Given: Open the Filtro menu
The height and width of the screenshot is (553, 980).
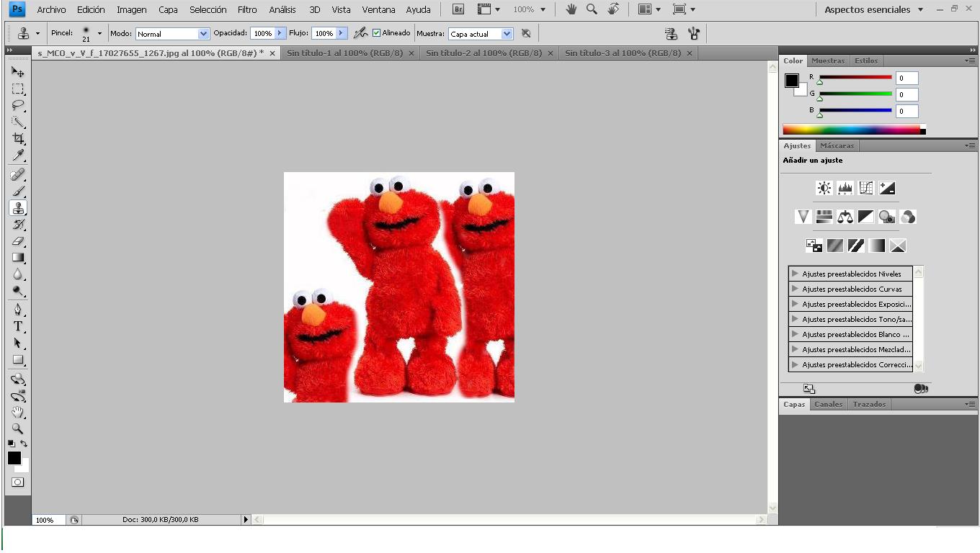Looking at the screenshot, I should point(247,9).
